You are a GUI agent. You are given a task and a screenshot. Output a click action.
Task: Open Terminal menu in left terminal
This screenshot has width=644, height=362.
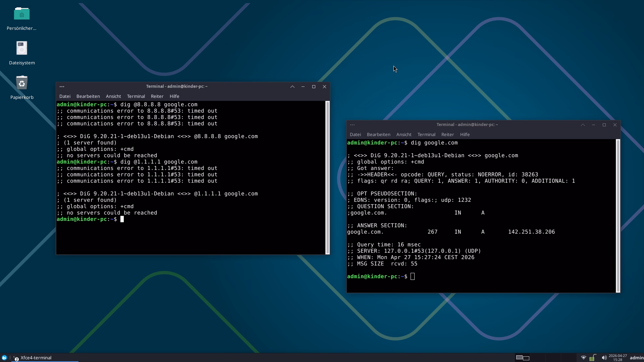[136, 96]
